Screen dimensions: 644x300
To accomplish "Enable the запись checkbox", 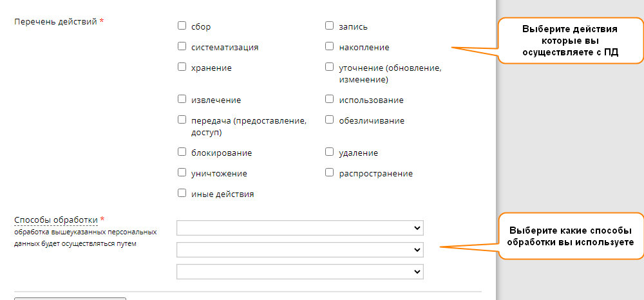I will [329, 26].
